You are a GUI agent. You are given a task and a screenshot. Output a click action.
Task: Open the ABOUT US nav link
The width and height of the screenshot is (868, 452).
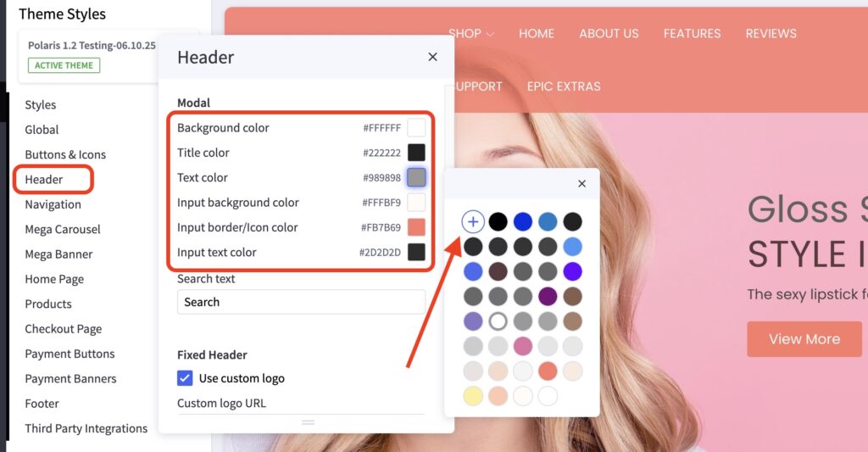(x=609, y=34)
